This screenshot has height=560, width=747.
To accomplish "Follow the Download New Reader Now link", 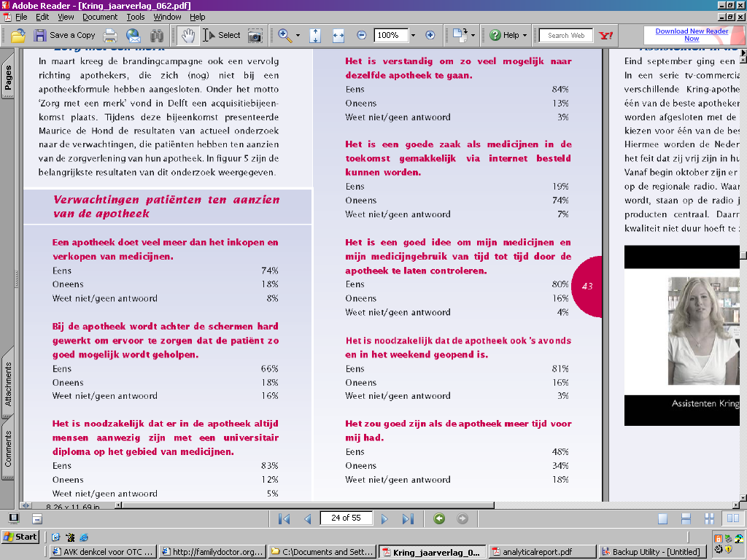I will coord(692,35).
